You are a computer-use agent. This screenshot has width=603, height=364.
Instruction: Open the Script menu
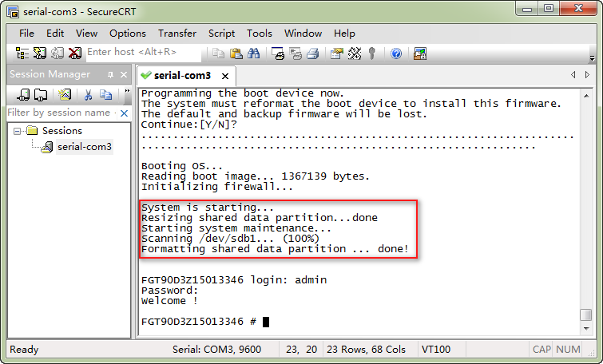(x=221, y=34)
